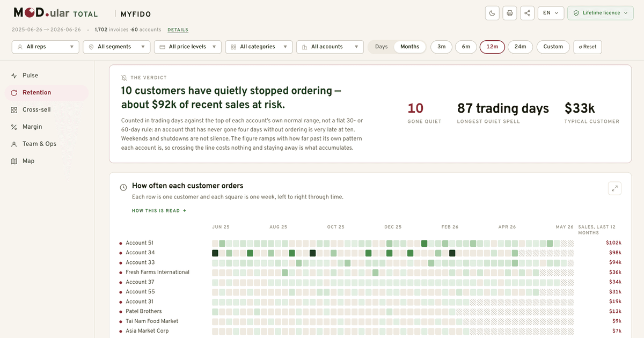Viewport: 644px width, 338px height.
Task: Click first week square of Patel Brothers
Action: pos(215,312)
